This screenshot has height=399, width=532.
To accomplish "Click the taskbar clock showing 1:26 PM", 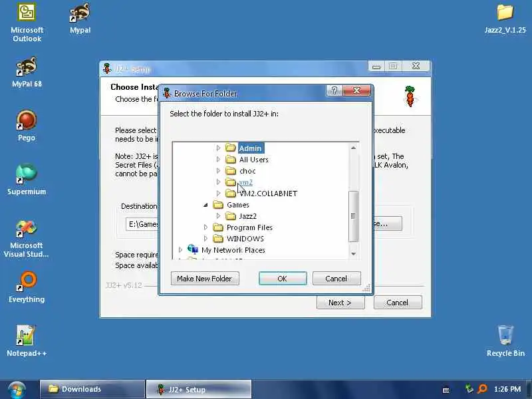I will 507,389.
